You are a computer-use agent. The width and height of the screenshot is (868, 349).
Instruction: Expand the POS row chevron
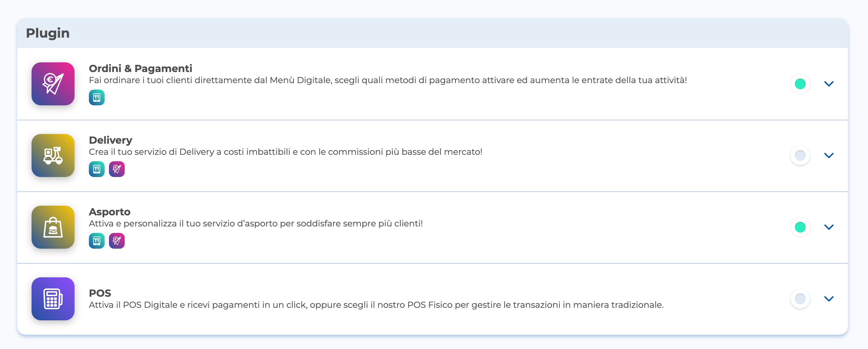coord(829,299)
